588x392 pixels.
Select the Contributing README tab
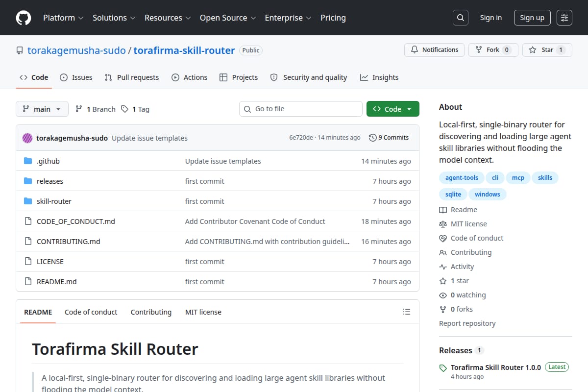coord(151,312)
